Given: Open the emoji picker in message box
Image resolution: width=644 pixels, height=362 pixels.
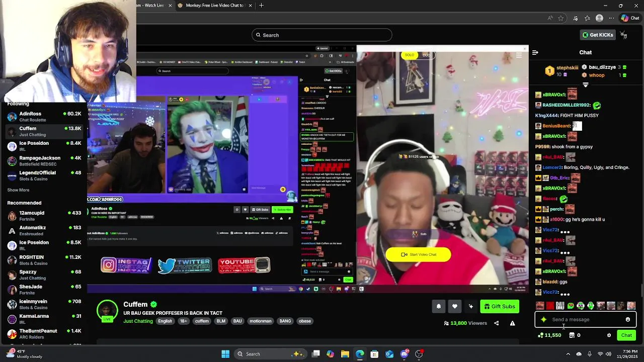Looking at the screenshot, I should pyautogui.click(x=627, y=320).
